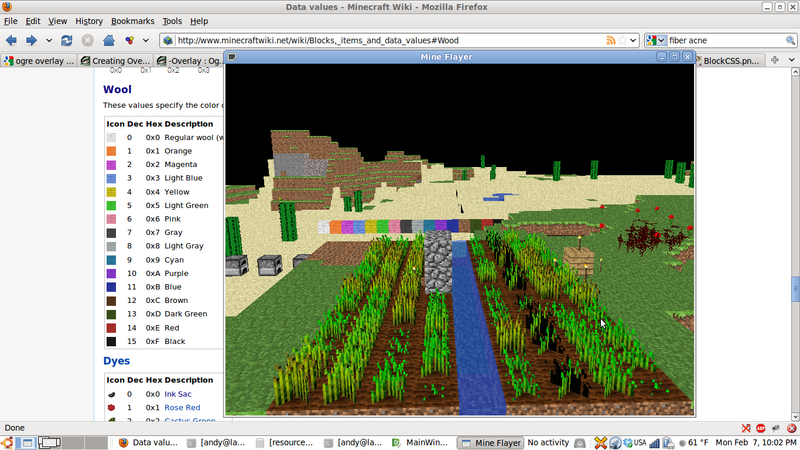
Task: Click the Adblock Plus status bar icon
Action: [761, 427]
